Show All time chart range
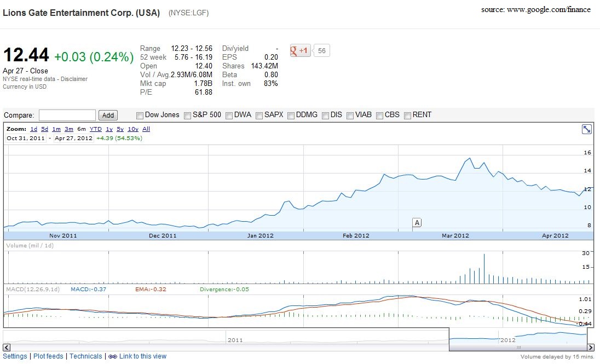 tap(146, 129)
